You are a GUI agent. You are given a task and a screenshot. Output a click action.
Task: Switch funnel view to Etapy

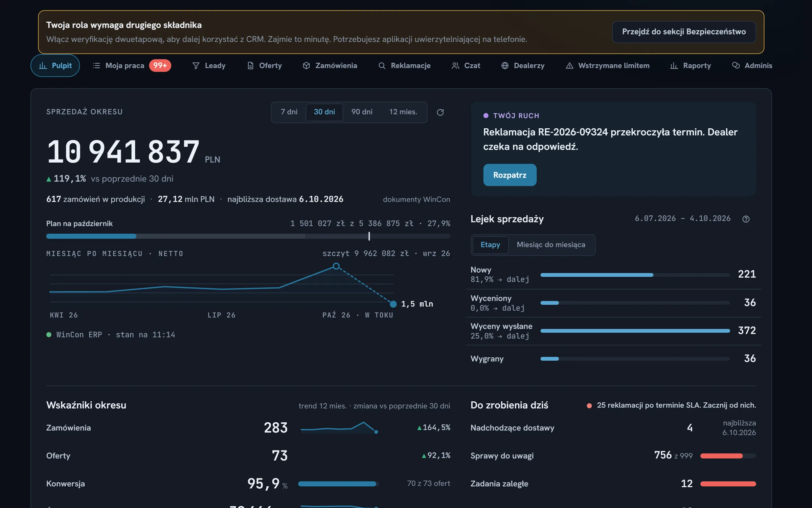coord(490,245)
